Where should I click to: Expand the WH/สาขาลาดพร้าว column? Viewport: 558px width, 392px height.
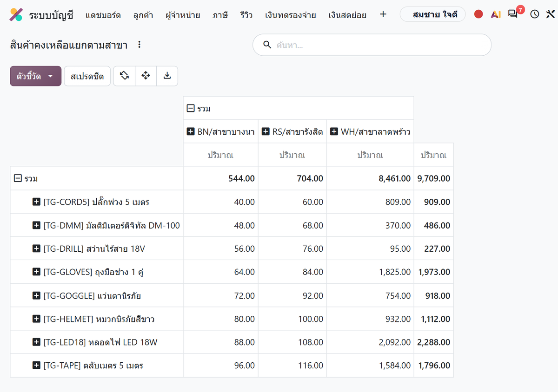click(x=334, y=131)
